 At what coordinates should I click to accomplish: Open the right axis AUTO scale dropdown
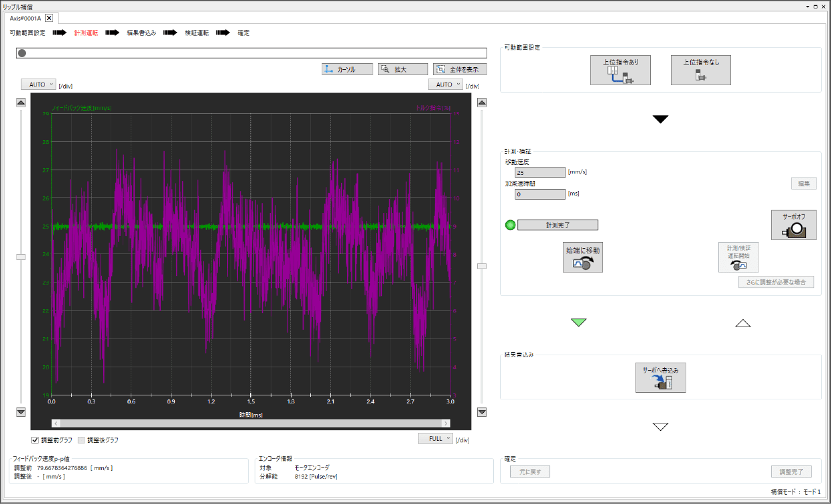coord(445,84)
